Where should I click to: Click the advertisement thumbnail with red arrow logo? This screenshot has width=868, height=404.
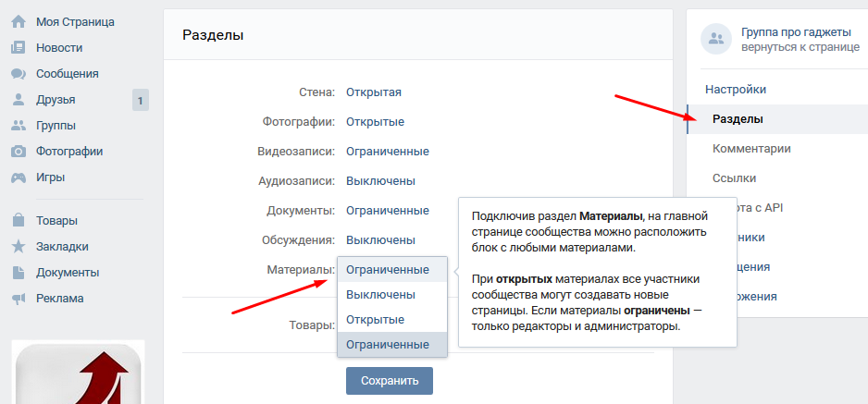pyautogui.click(x=78, y=372)
